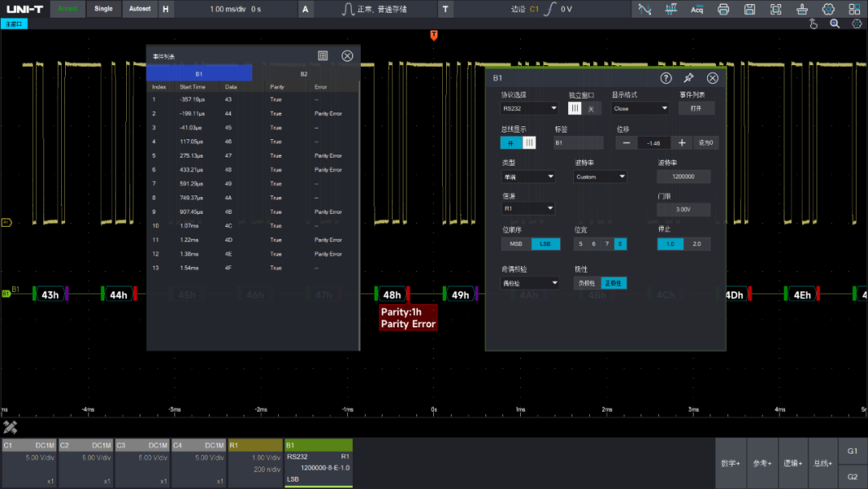Click the T trigger settings badge
Screen dimensions: 868x489
pos(445,9)
